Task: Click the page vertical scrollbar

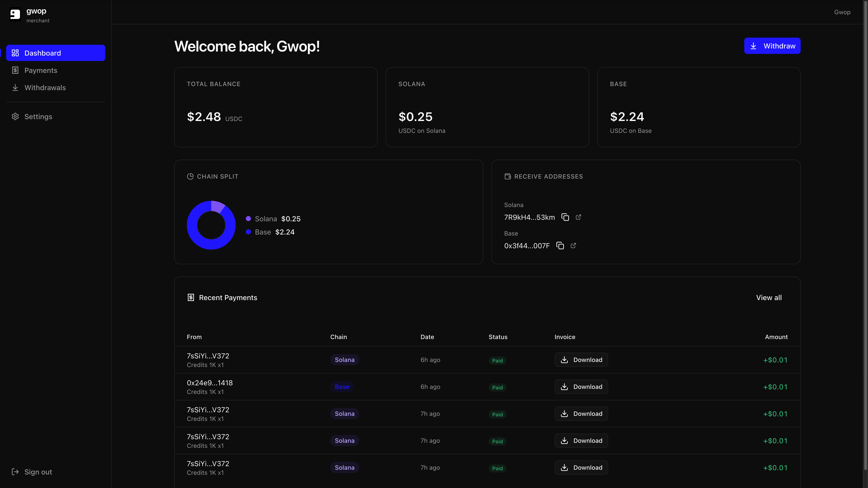Action: tap(865, 236)
